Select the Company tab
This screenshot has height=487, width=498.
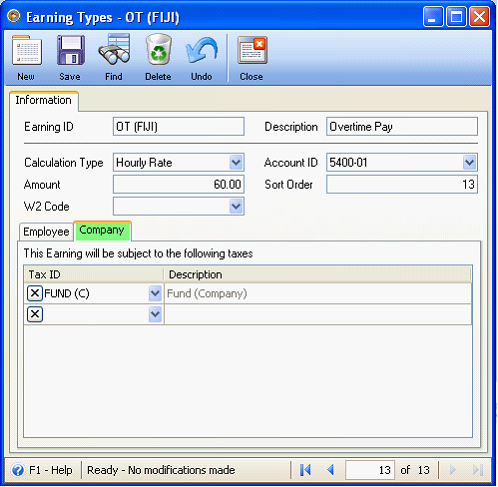[102, 230]
